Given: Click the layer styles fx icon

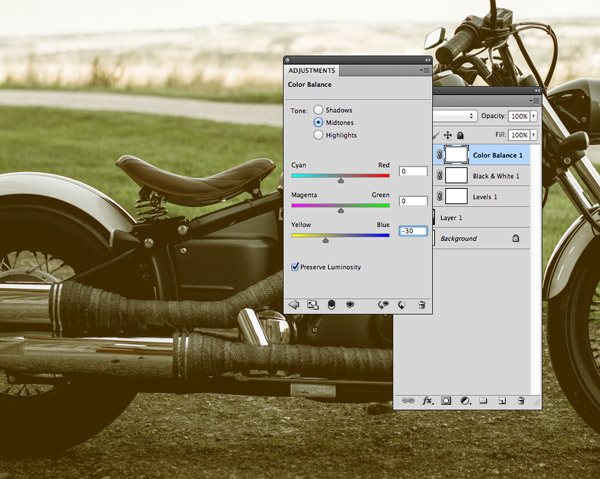Looking at the screenshot, I should pos(428,400).
